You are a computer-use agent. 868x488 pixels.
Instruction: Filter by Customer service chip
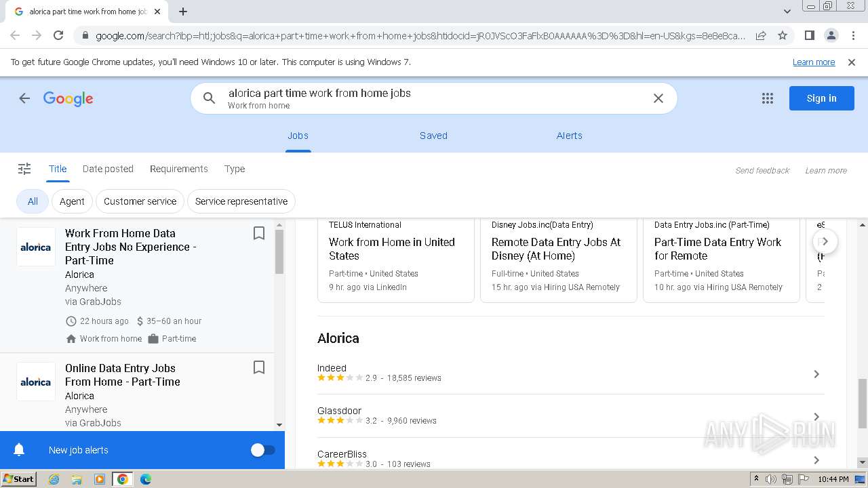(140, 201)
